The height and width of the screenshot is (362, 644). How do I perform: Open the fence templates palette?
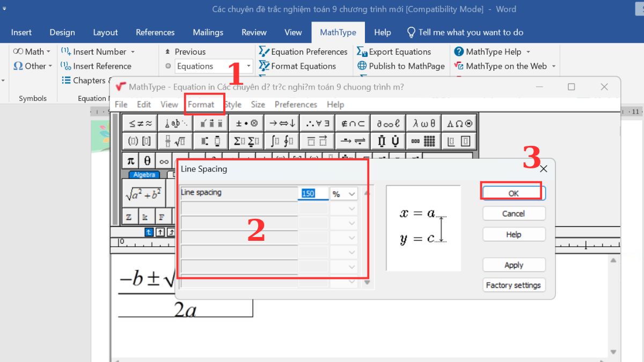click(x=140, y=141)
